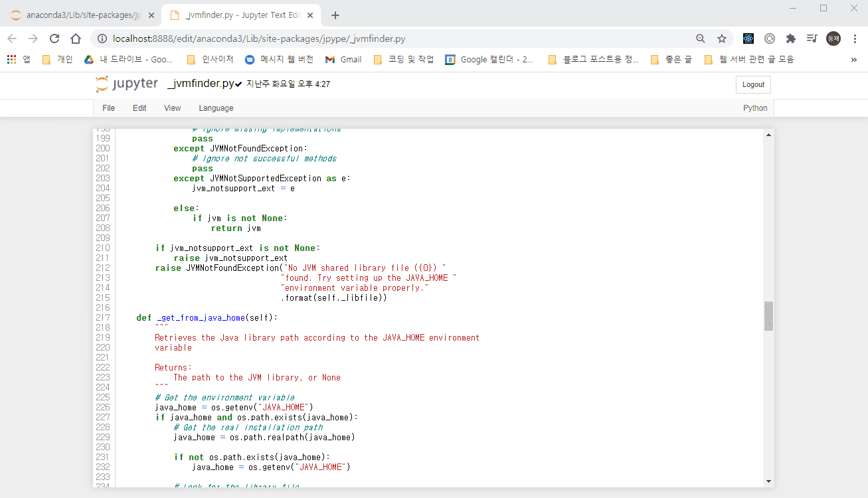Click the 'return jvm' statement
Viewport: 868px width, 498px height.
click(x=236, y=228)
